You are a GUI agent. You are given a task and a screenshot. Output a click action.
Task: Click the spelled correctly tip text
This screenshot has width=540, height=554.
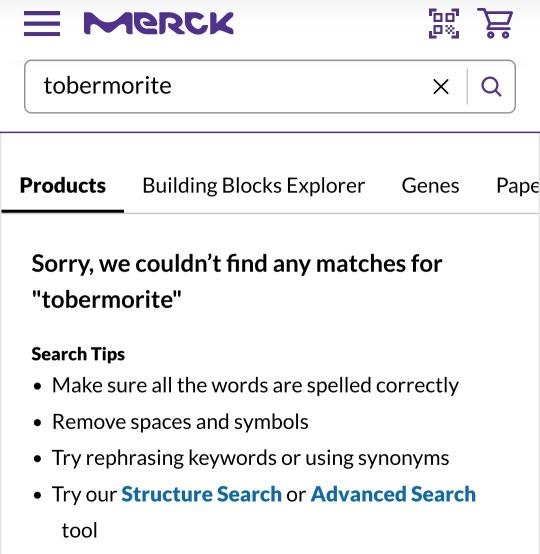255,385
